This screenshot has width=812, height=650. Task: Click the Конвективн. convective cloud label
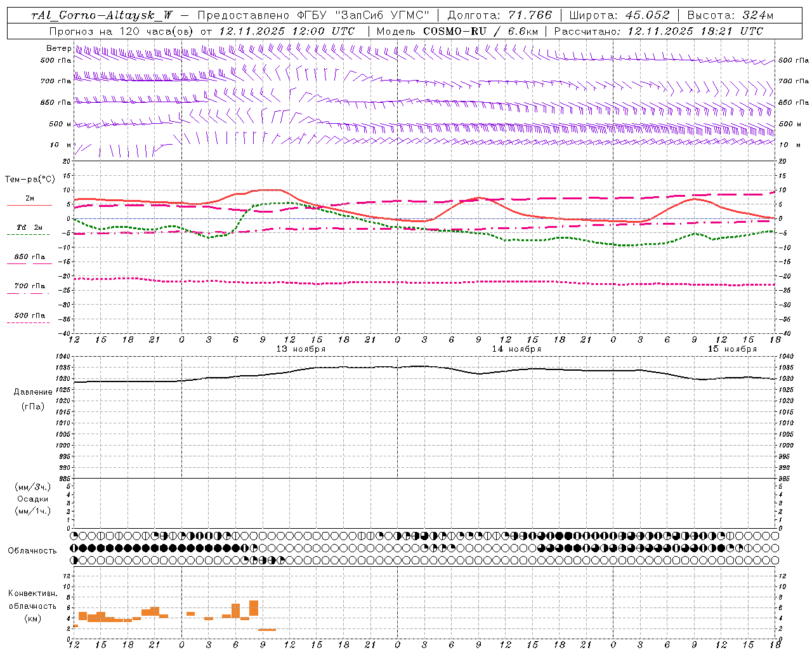click(x=32, y=594)
